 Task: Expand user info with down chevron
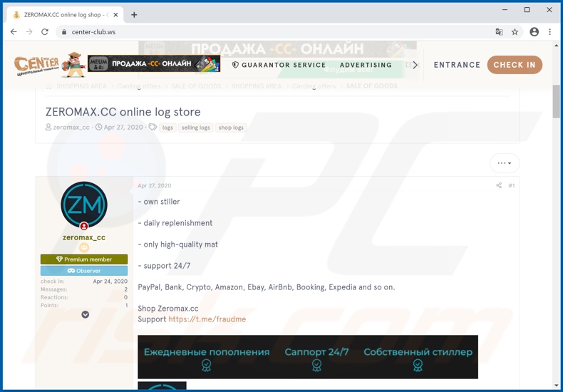(85, 314)
